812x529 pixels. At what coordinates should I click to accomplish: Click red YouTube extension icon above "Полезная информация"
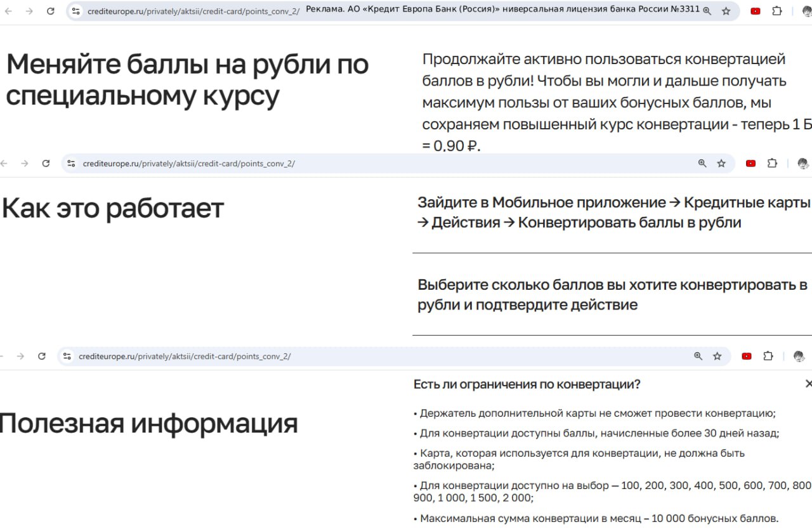[747, 356]
